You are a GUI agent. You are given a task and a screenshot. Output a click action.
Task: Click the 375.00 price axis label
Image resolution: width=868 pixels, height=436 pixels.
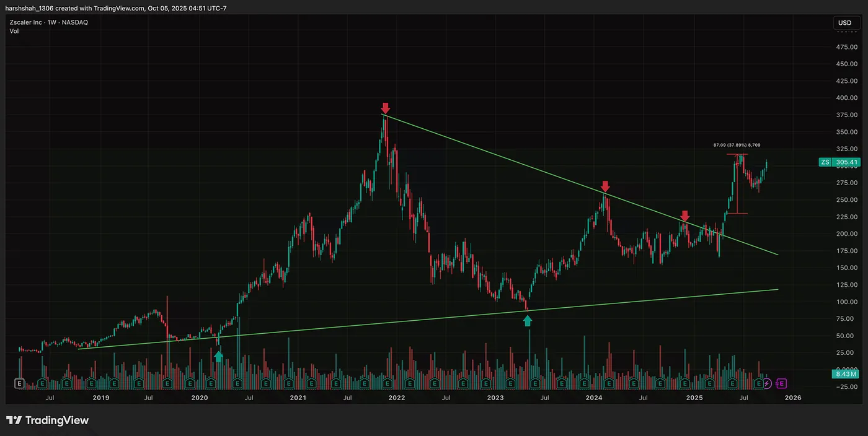(846, 115)
